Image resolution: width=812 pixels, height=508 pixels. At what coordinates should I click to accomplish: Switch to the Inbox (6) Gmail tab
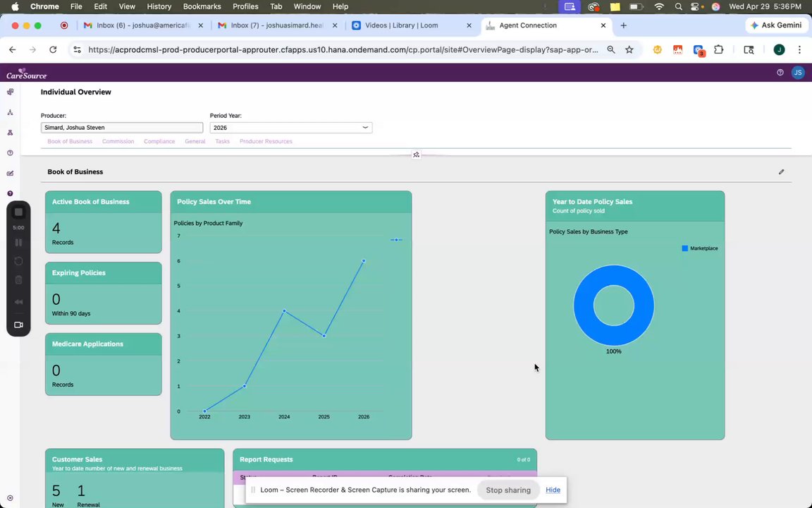point(143,25)
